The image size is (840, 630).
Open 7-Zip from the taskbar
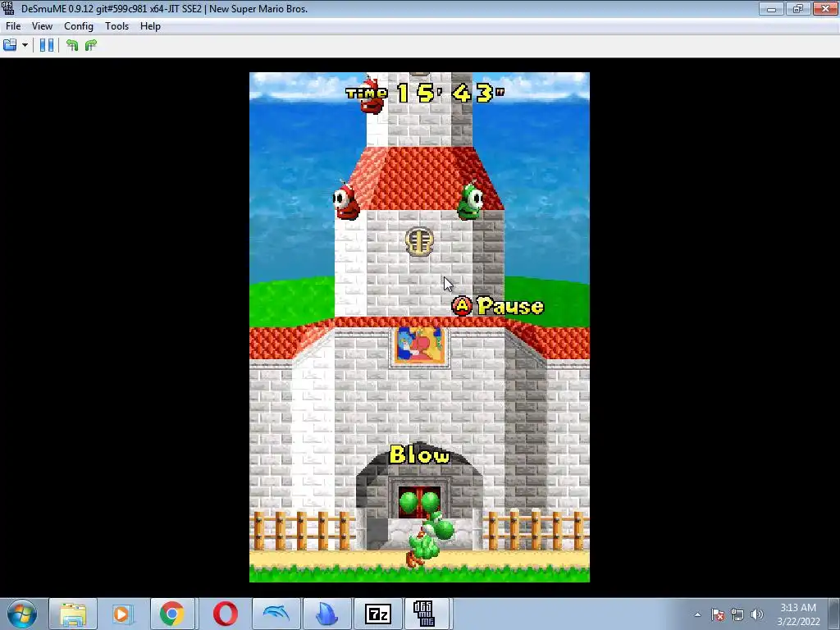pyautogui.click(x=377, y=614)
